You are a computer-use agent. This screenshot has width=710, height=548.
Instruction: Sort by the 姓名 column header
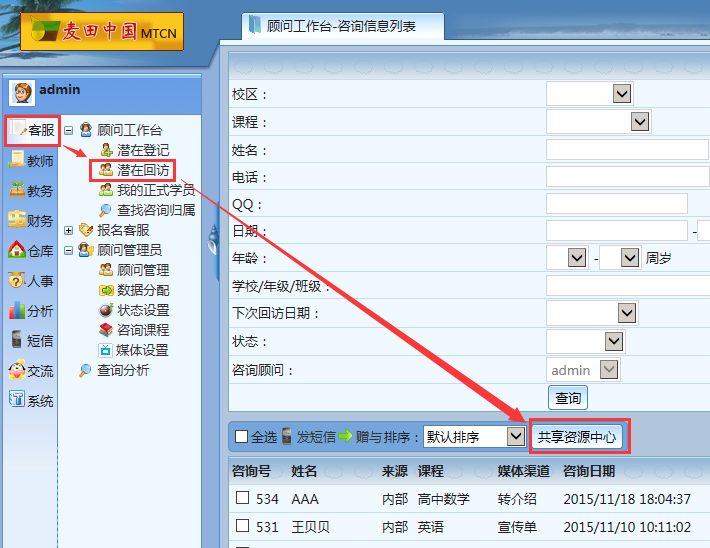pyautogui.click(x=304, y=471)
